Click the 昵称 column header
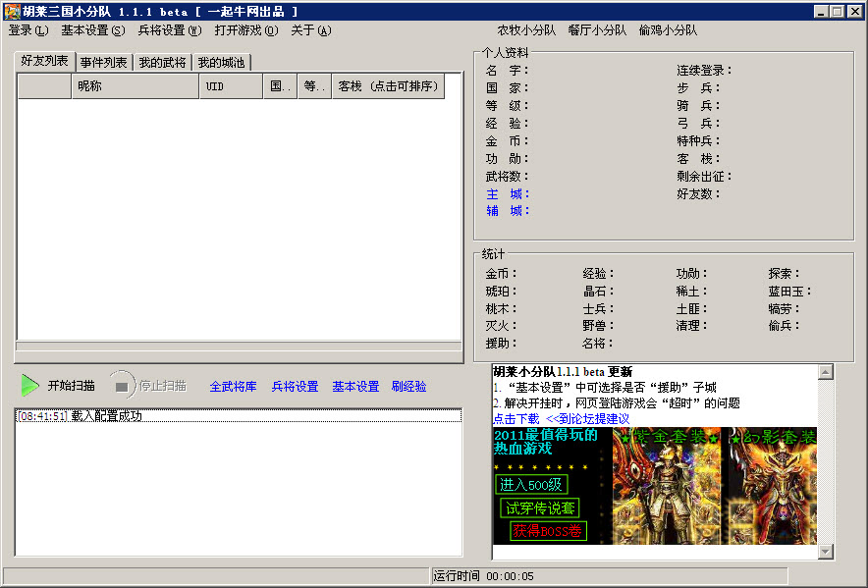The height and width of the screenshot is (588, 868). tap(136, 86)
